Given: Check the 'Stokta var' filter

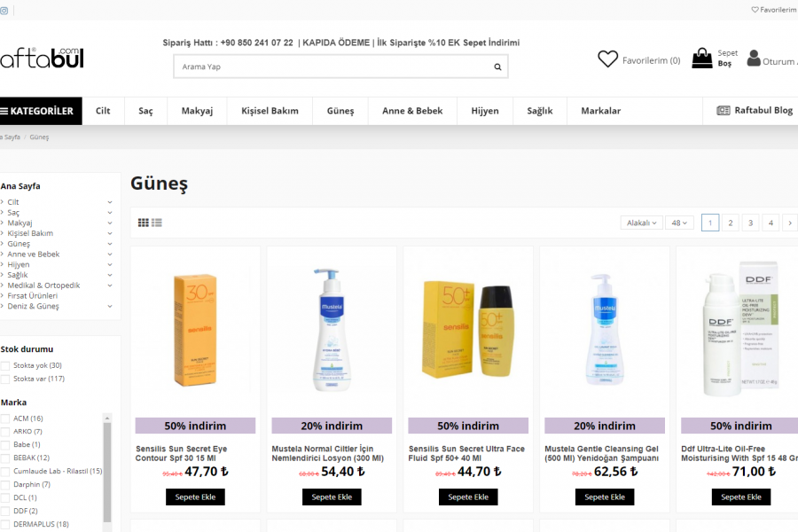Looking at the screenshot, I should 5,379.
